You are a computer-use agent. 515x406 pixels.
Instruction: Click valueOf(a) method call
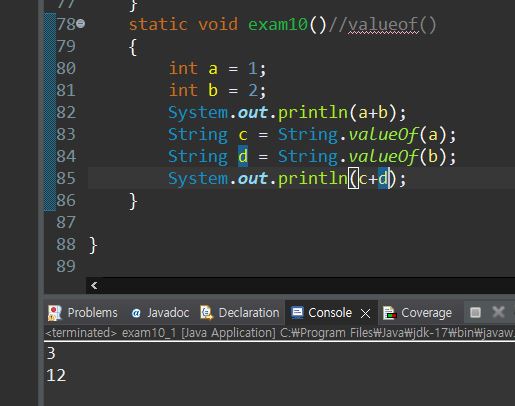click(398, 135)
